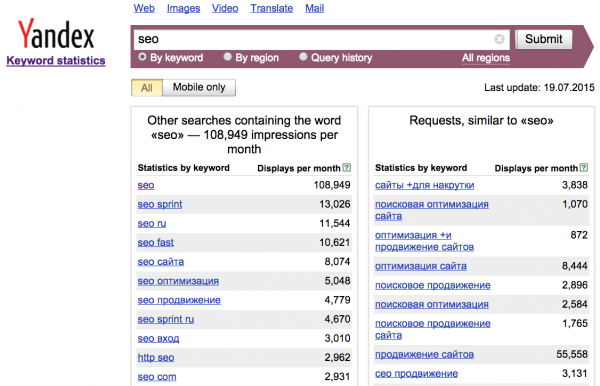Select the By region radio button
600x386 pixels.
coord(228,57)
